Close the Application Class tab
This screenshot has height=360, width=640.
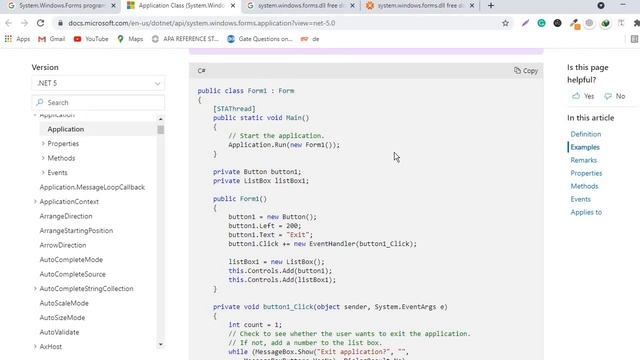pyautogui.click(x=233, y=6)
